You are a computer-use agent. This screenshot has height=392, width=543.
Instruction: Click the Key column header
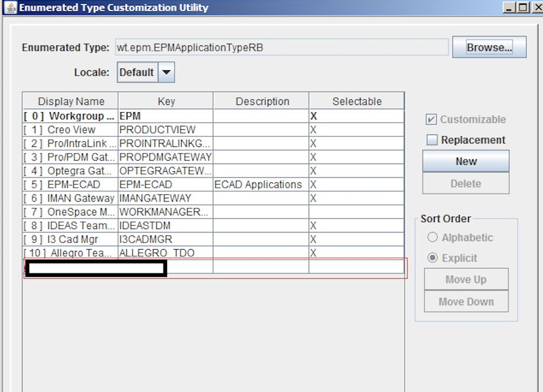point(166,100)
